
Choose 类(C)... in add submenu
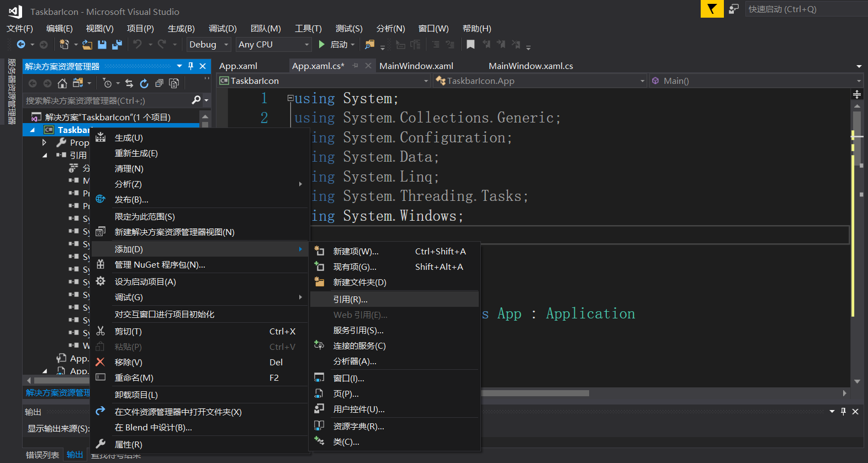coord(394,442)
